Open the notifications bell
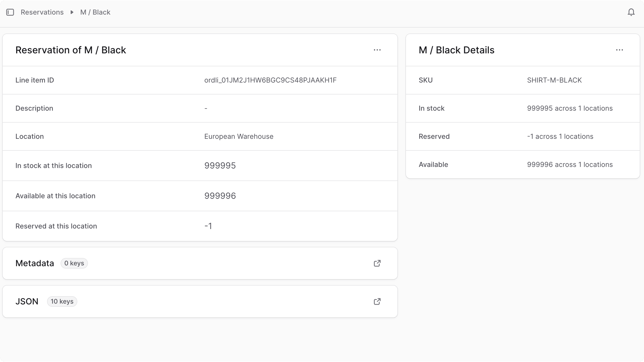Screen dimensions: 644x362 point(631,12)
